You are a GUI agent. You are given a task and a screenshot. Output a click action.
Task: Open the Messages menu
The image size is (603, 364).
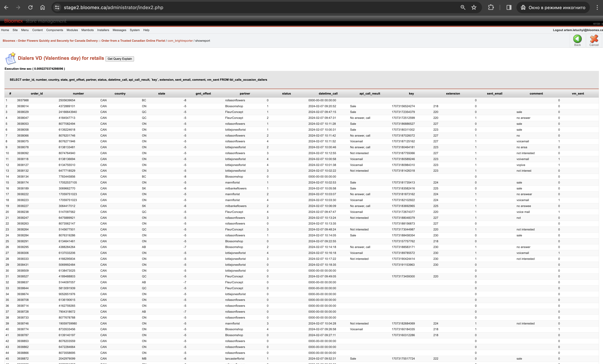click(119, 30)
